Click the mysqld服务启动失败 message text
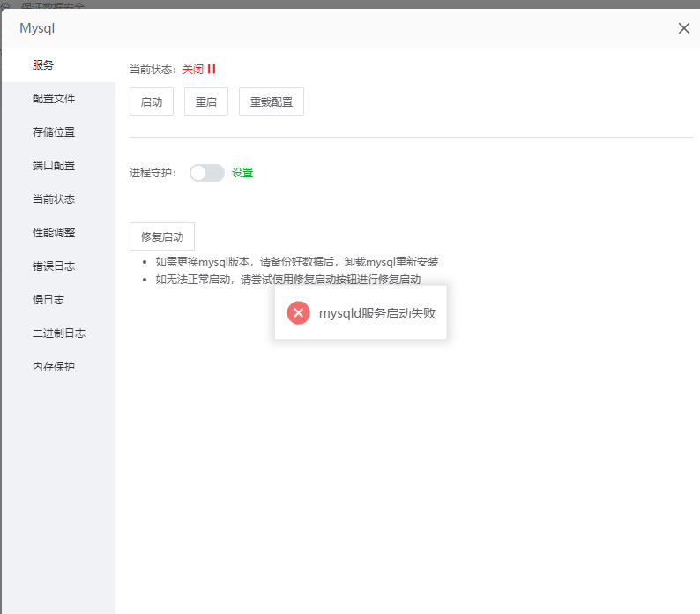 [377, 313]
